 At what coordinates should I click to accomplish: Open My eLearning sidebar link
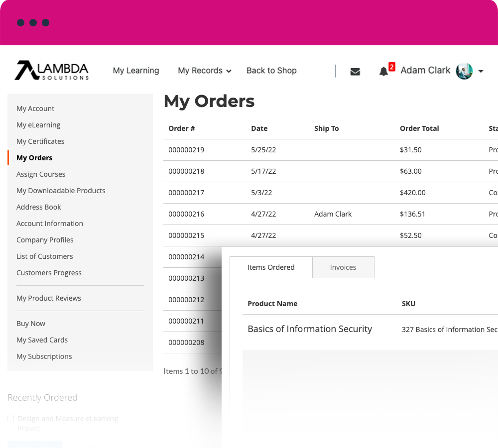(38, 125)
